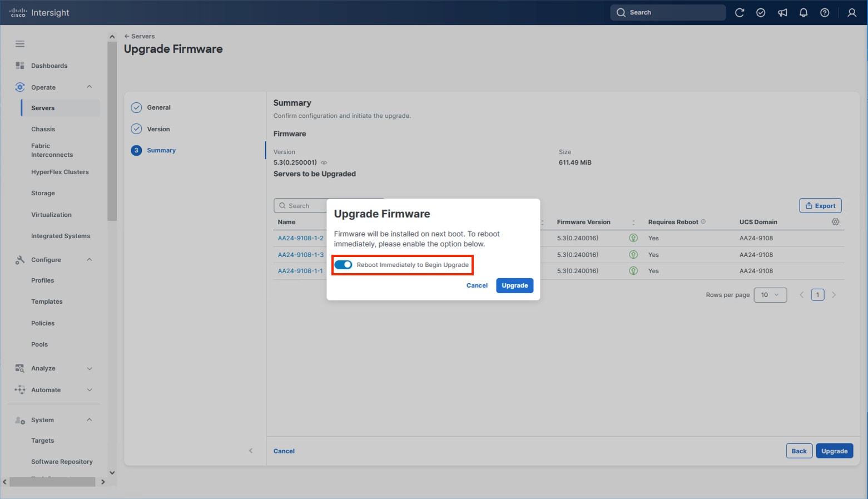Collapse the System section chevron

[x=90, y=420]
